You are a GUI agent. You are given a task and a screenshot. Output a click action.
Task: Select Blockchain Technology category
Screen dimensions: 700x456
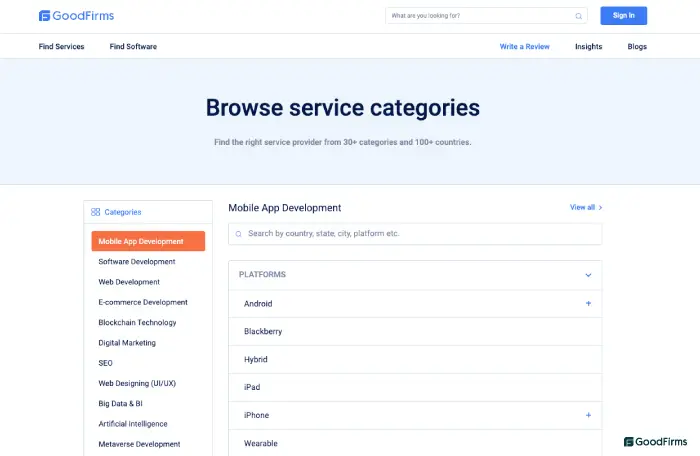(137, 322)
